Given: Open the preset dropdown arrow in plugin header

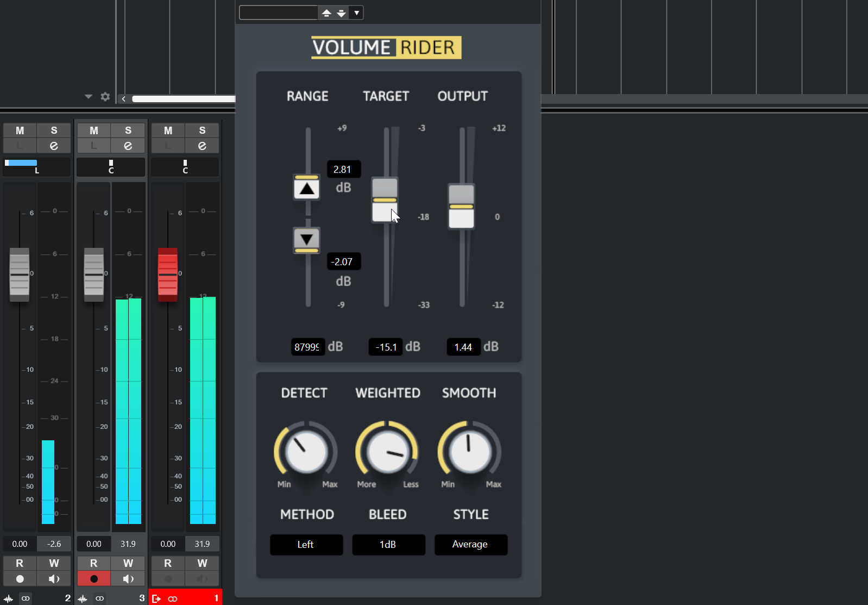Looking at the screenshot, I should [x=356, y=13].
